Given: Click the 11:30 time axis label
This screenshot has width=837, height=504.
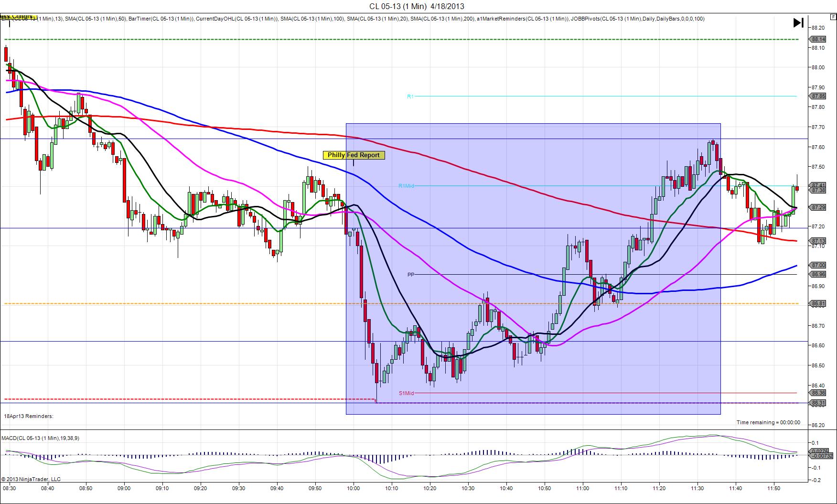Looking at the screenshot, I should click(697, 488).
